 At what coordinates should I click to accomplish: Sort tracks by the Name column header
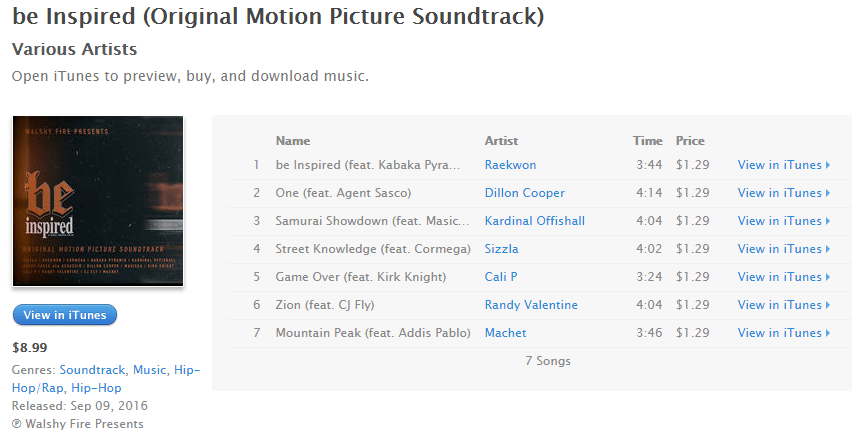pos(293,141)
